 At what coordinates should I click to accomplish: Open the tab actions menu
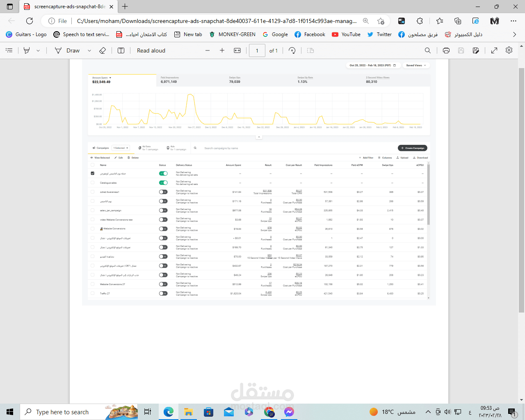[10, 7]
